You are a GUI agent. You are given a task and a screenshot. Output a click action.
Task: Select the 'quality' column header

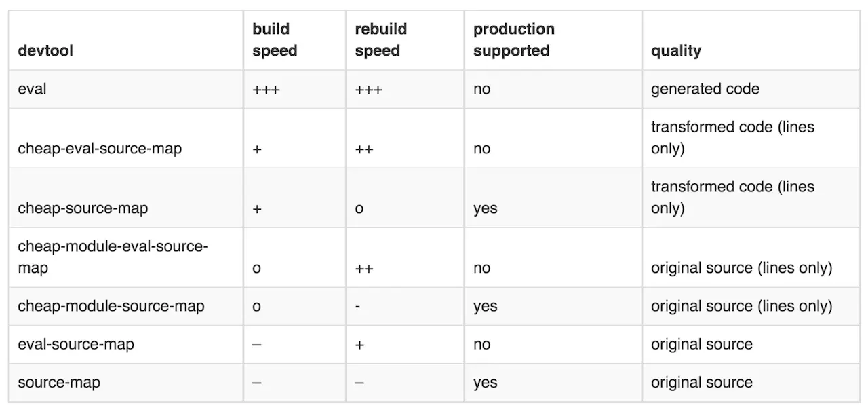[x=676, y=51]
